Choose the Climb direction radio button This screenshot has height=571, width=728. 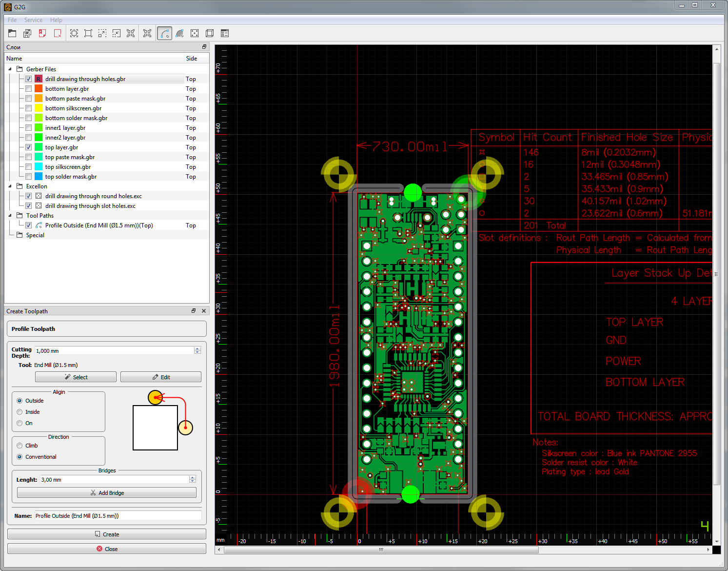20,446
